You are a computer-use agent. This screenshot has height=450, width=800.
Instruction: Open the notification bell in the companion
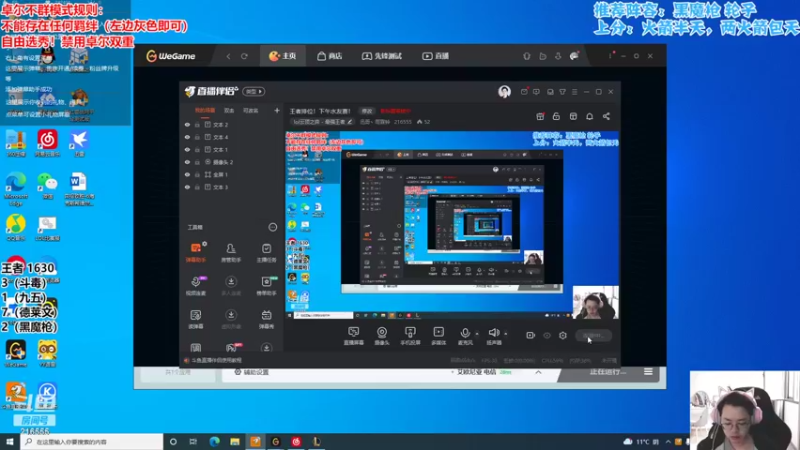click(589, 116)
